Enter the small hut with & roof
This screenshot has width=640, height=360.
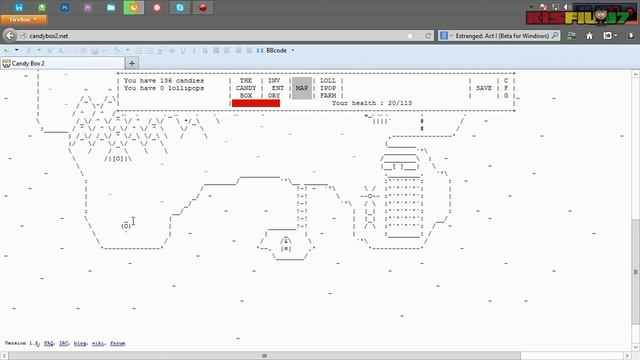(x=286, y=245)
